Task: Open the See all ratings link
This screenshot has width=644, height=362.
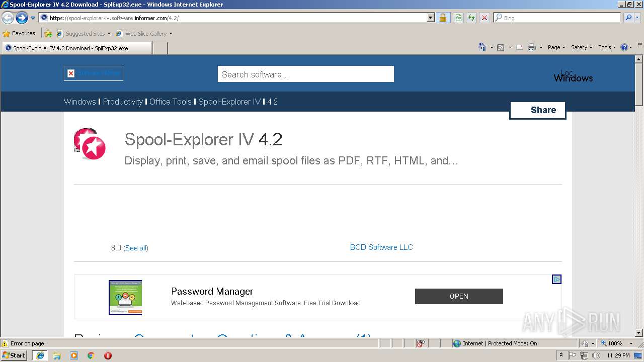Action: (x=136, y=248)
